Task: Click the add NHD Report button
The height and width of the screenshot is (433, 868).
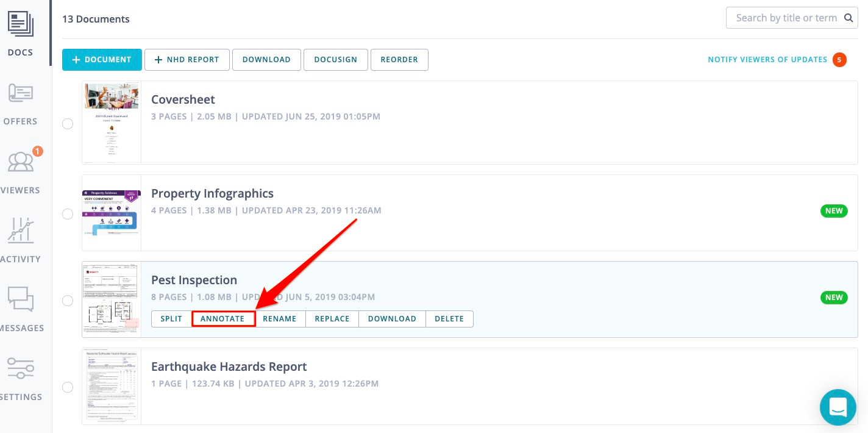Action: [x=187, y=60]
